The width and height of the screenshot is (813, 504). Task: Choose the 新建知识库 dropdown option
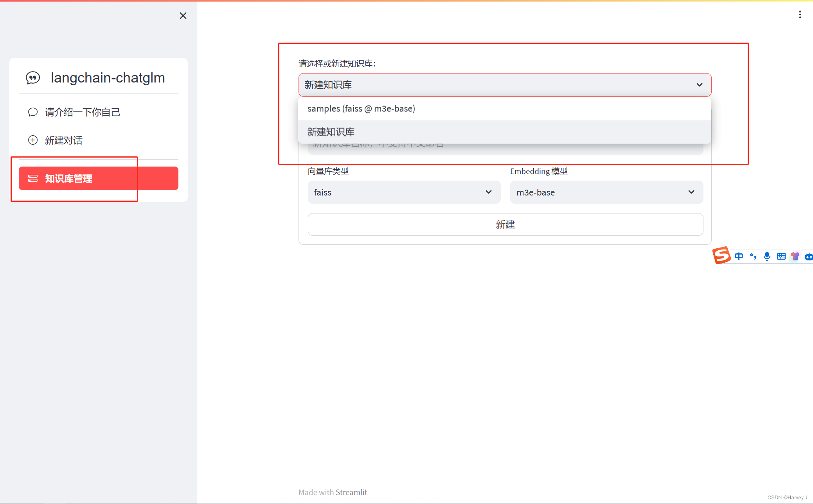click(331, 132)
